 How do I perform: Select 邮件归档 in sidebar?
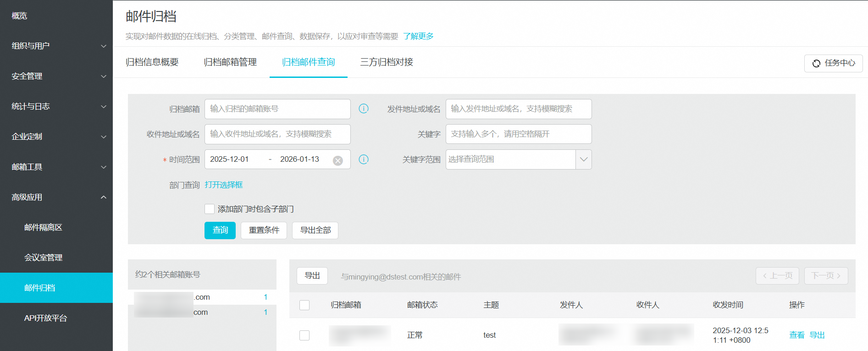tap(56, 288)
